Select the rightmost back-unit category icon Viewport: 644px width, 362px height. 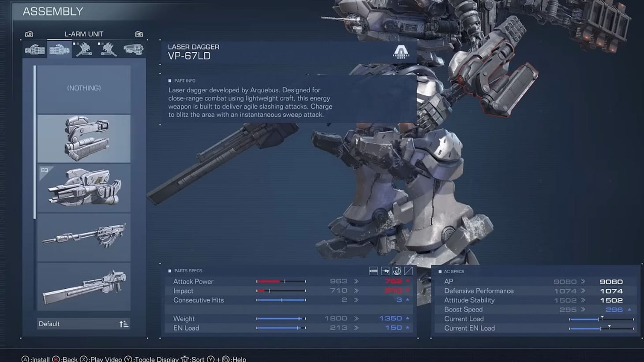pyautogui.click(x=133, y=49)
